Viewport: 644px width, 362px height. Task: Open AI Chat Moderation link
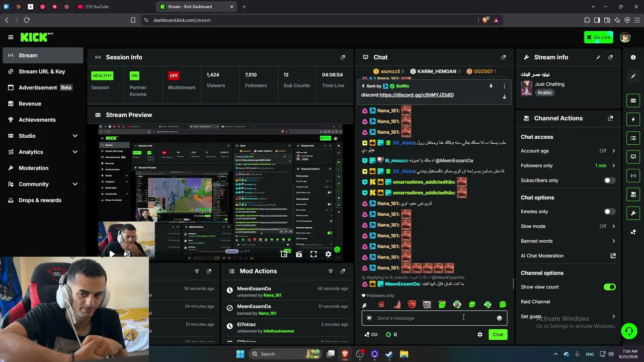tap(568, 255)
